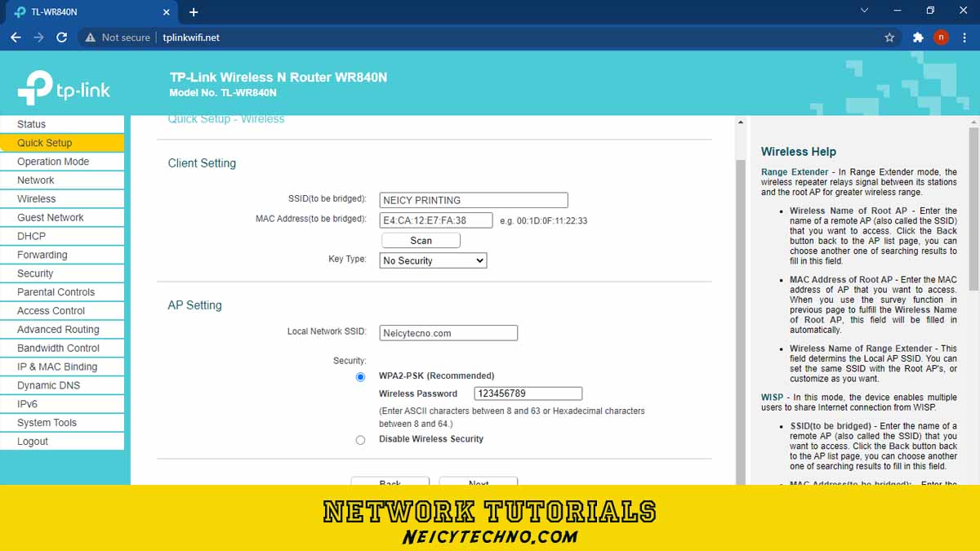The width and height of the screenshot is (980, 551).
Task: Open Quick Setup in the sidebar
Action: pyautogui.click(x=62, y=143)
